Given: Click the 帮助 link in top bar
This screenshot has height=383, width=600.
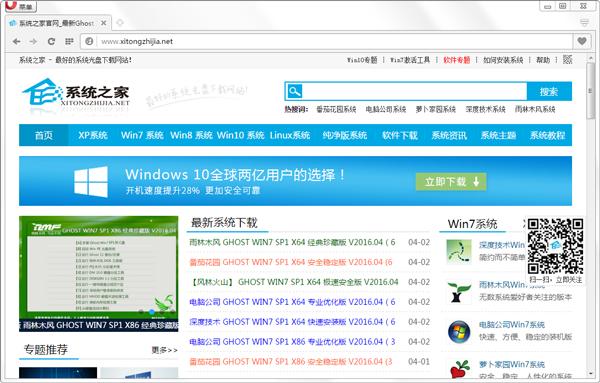Looking at the screenshot, I should [x=543, y=60].
